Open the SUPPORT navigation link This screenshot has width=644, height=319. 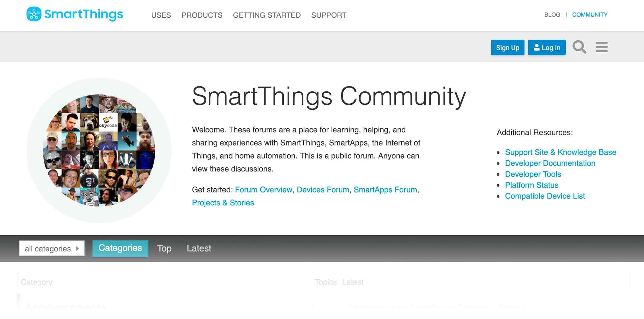coord(329,15)
